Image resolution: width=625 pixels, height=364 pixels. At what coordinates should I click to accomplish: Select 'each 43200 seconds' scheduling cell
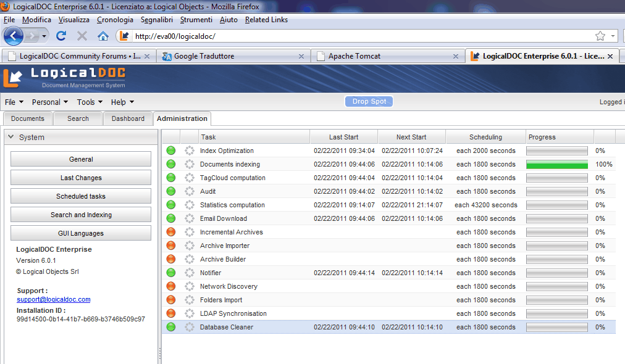point(486,205)
